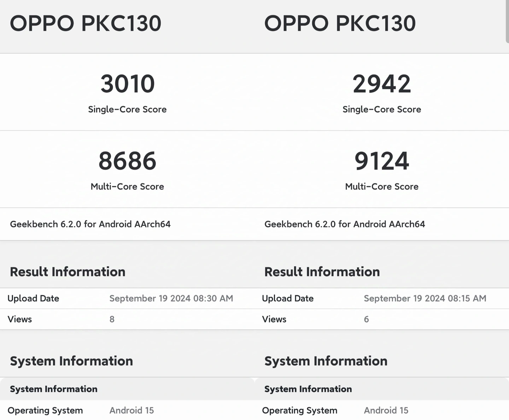Open the right OPPO PKC130 result page
The width and height of the screenshot is (509, 420).
(340, 23)
